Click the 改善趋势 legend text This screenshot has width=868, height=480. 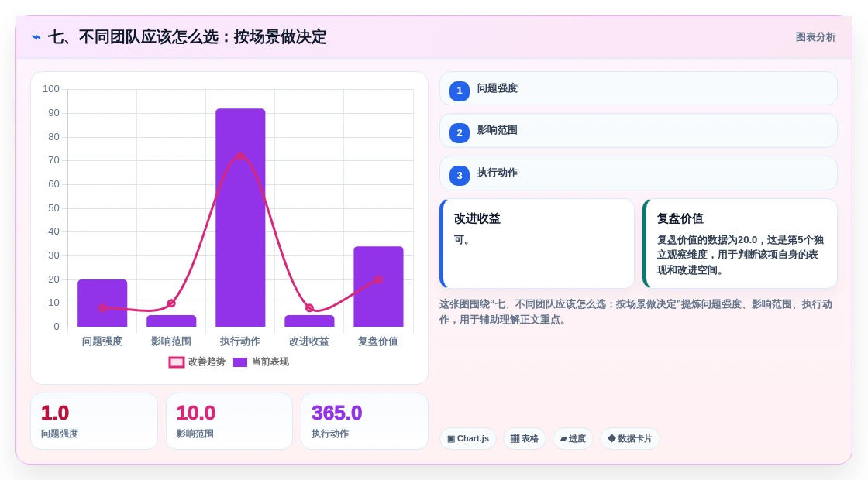tap(207, 362)
